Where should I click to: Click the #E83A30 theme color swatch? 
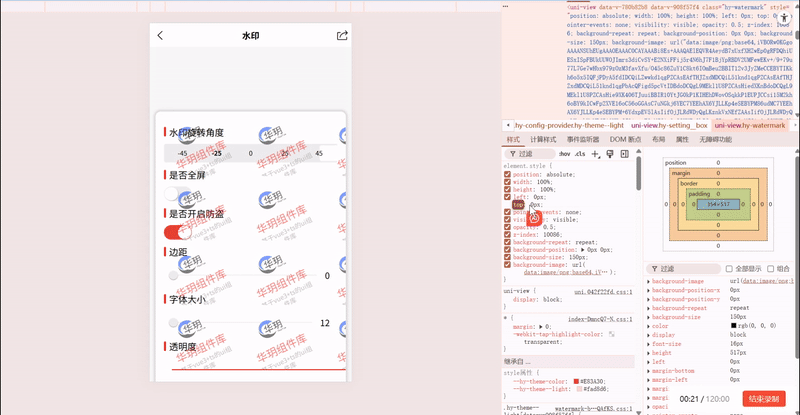pyautogui.click(x=576, y=381)
